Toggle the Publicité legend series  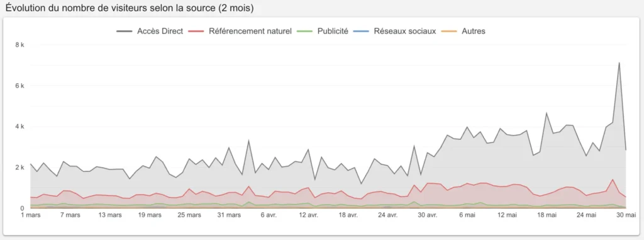(x=323, y=31)
